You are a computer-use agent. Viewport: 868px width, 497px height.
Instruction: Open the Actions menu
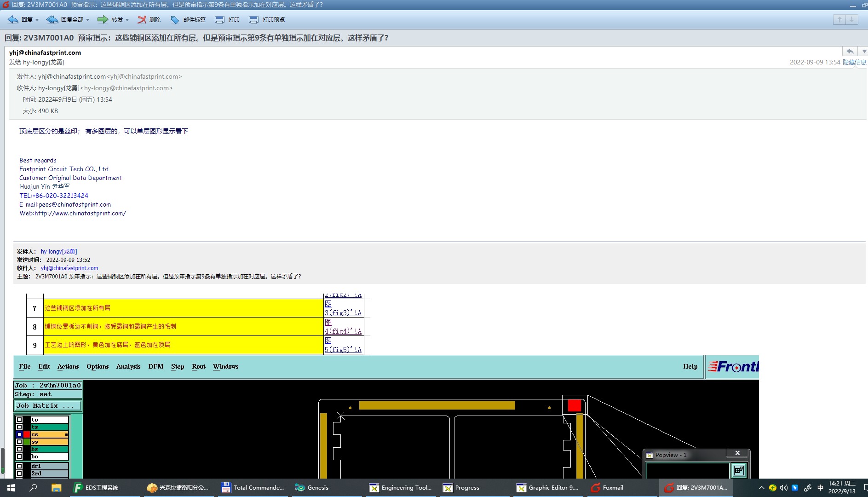coord(68,366)
